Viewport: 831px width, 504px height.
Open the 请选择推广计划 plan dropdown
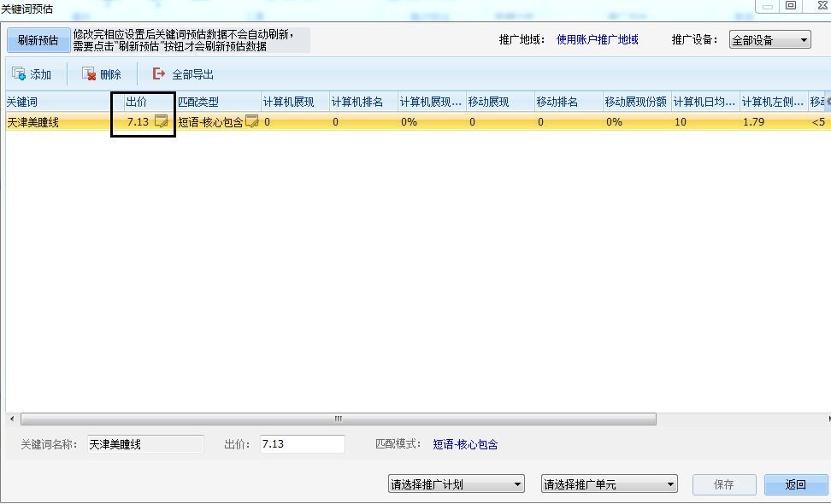point(456,483)
